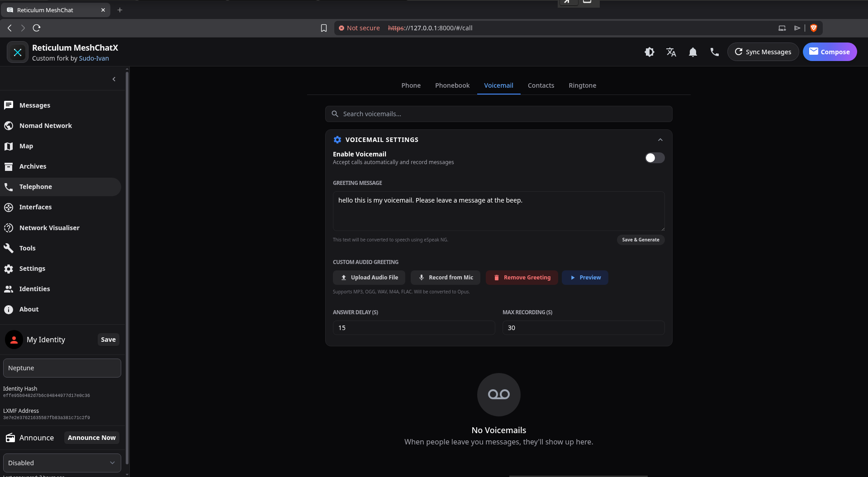Open the Map sidebar item

26,146
